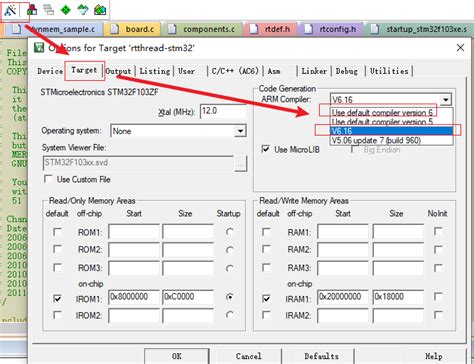Click the green pack installer toolbar icon
This screenshot has width=474, height=364.
[100, 10]
